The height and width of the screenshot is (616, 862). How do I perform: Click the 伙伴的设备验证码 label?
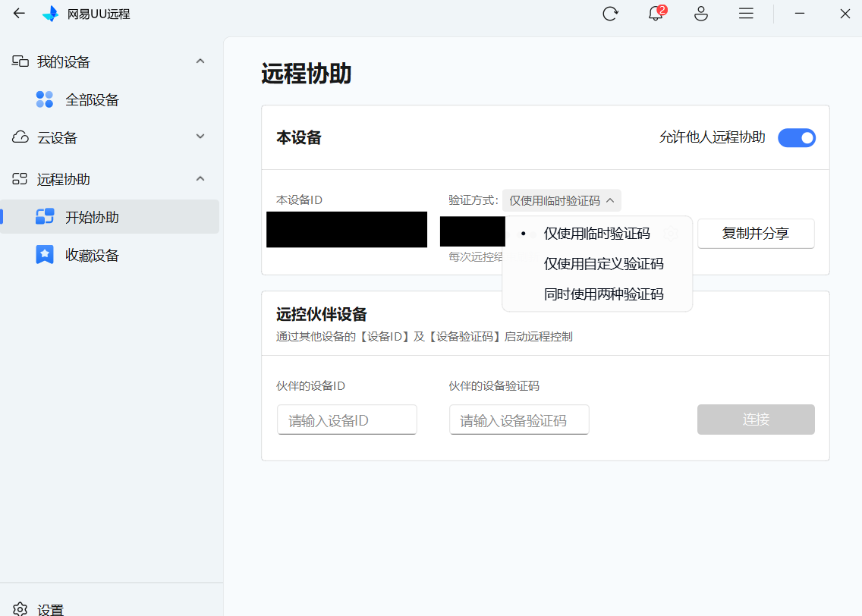click(x=494, y=385)
